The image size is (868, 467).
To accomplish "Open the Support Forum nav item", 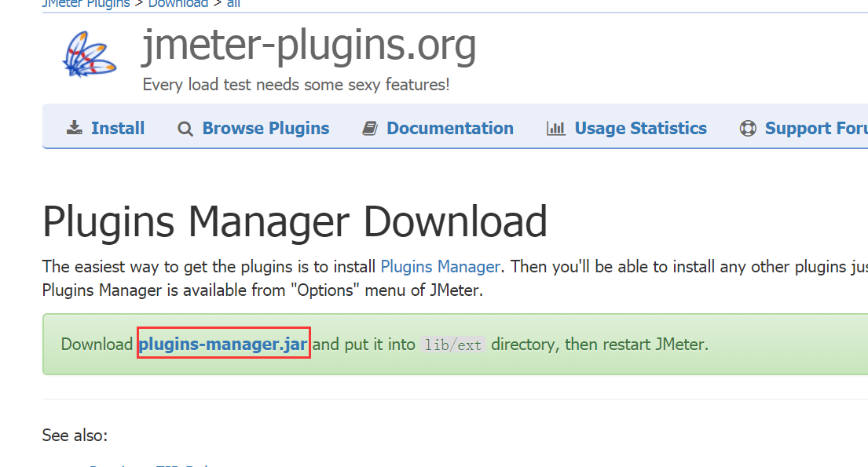I will point(815,129).
